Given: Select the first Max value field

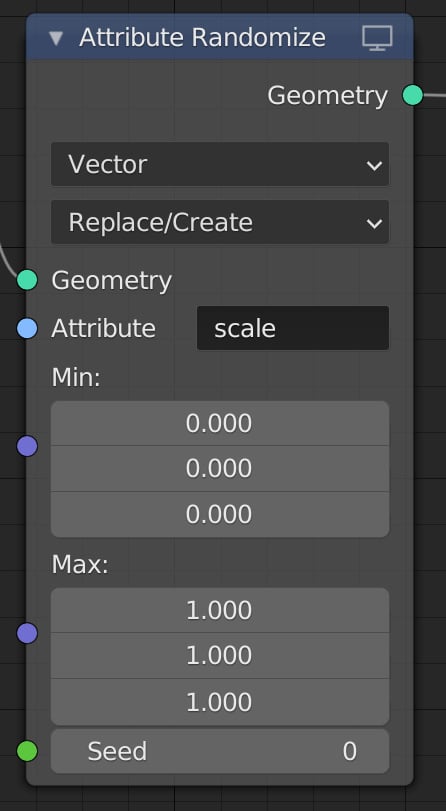Looking at the screenshot, I should click(x=220, y=610).
